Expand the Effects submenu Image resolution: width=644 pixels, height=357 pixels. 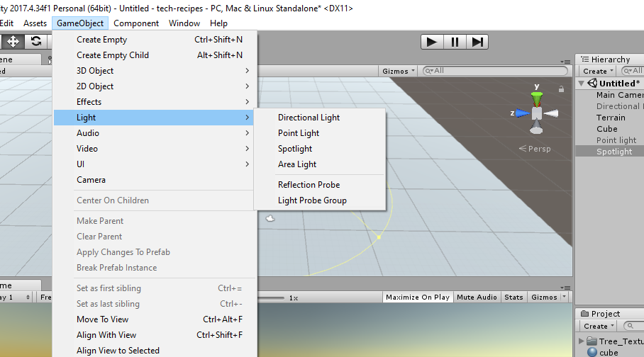(155, 102)
